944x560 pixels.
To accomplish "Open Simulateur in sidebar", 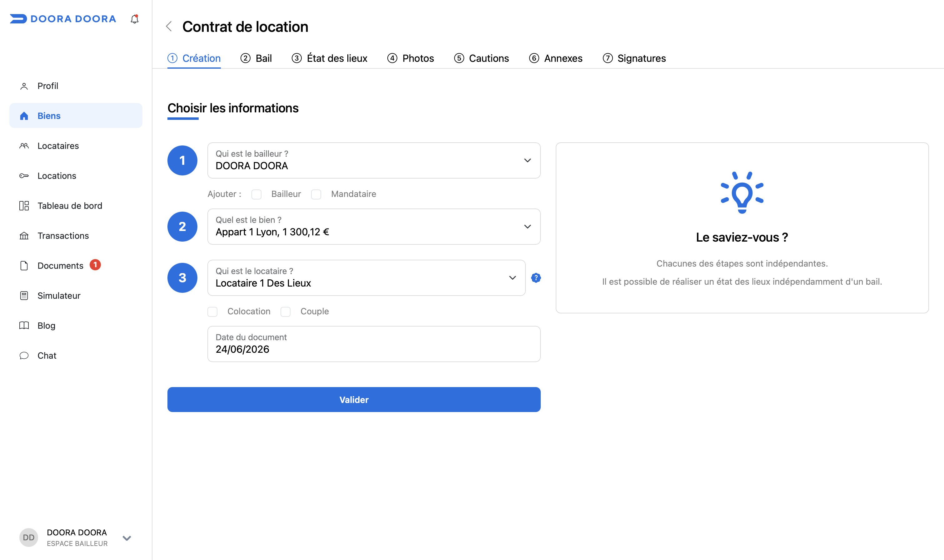I will (76, 296).
